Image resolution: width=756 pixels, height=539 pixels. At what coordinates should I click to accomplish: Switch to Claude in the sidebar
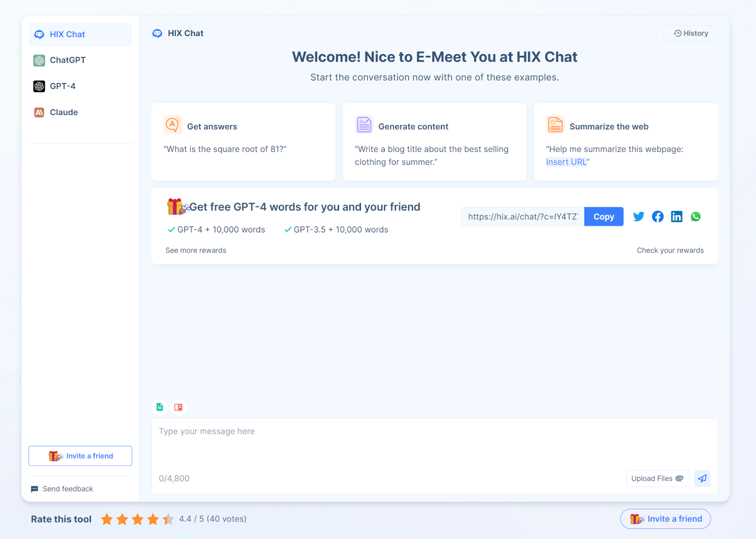[80, 112]
